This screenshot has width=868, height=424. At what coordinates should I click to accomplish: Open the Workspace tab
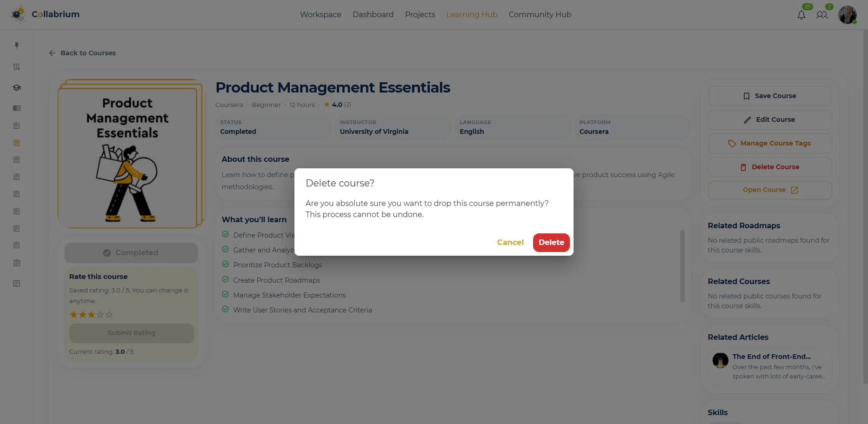point(320,14)
